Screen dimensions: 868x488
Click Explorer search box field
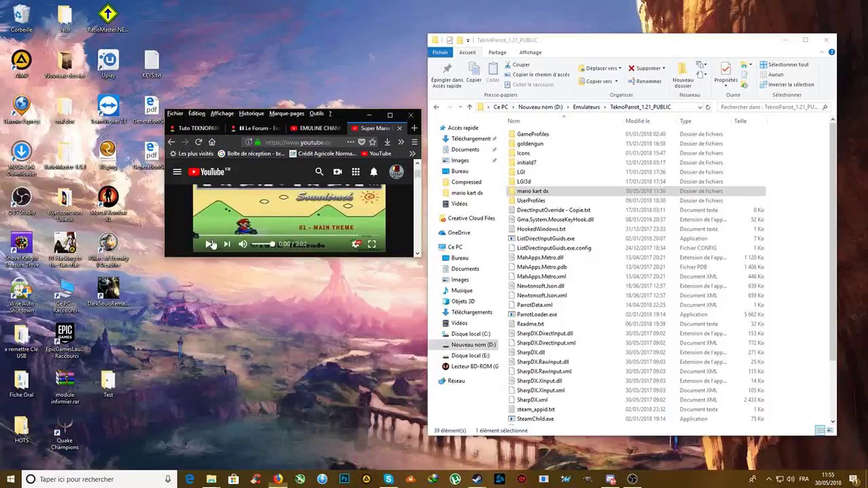[774, 107]
